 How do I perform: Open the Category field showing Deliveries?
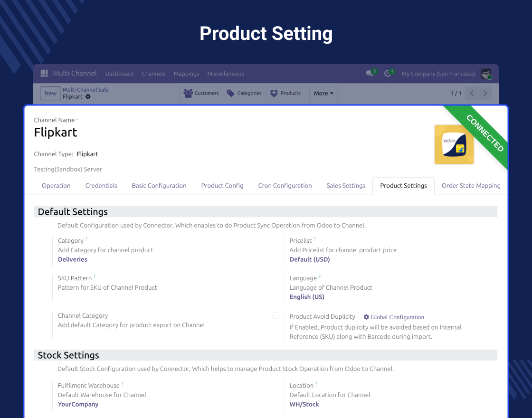73,259
